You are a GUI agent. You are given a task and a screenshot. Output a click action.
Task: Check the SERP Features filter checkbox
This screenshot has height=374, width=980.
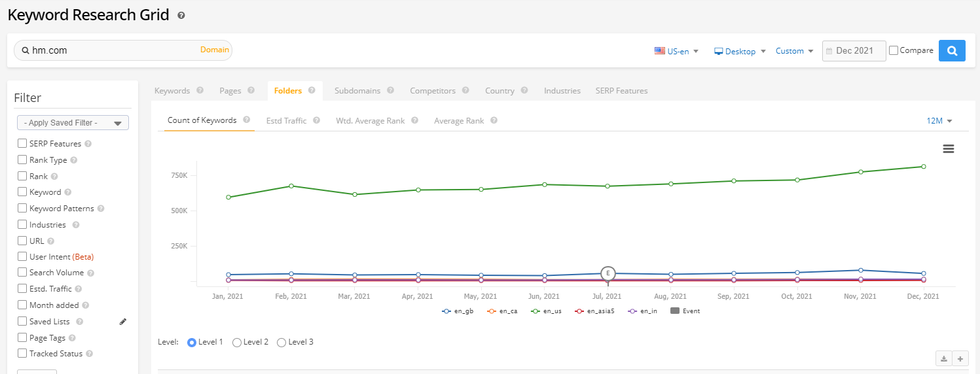tap(22, 144)
